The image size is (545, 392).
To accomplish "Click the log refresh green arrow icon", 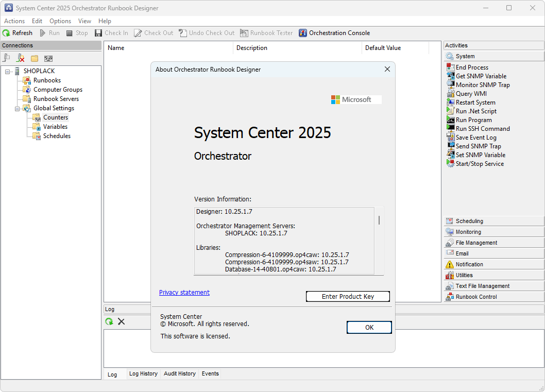I will click(x=109, y=321).
